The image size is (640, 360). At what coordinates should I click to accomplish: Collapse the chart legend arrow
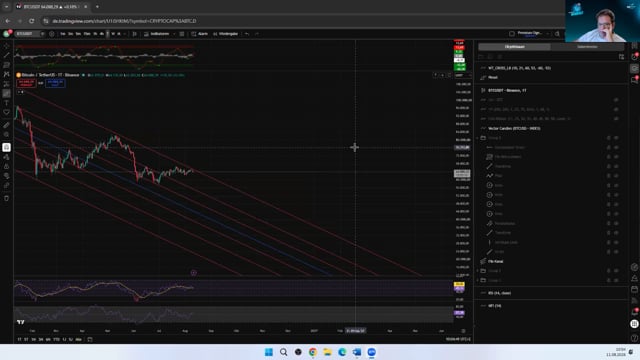click(x=20, y=92)
